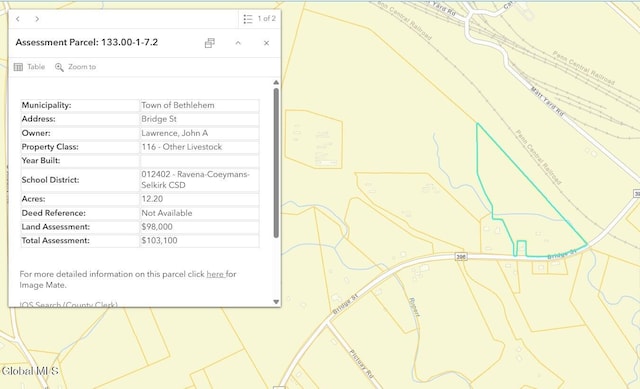The height and width of the screenshot is (389, 640).
Task: Click the popup vertical scrollbar thumb
Action: click(276, 163)
